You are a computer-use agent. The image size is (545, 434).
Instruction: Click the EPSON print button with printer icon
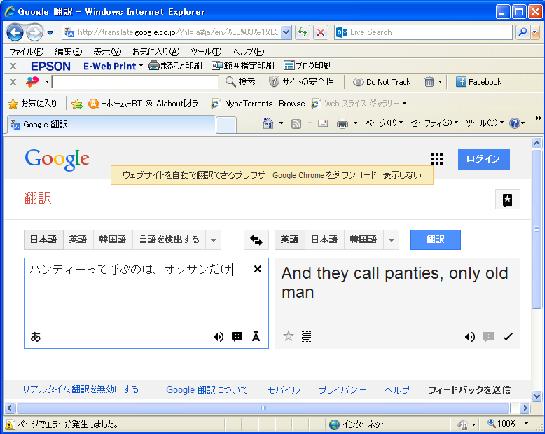175,65
